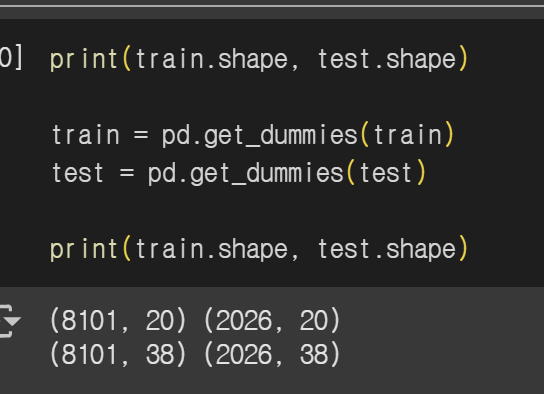Click the pd token in the test assignment line
This screenshot has width=544, height=394.
point(162,173)
